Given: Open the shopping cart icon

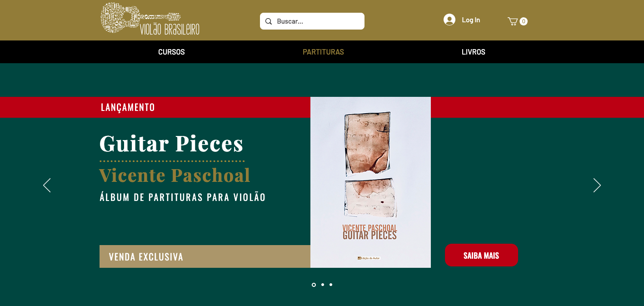Looking at the screenshot, I should point(513,21).
